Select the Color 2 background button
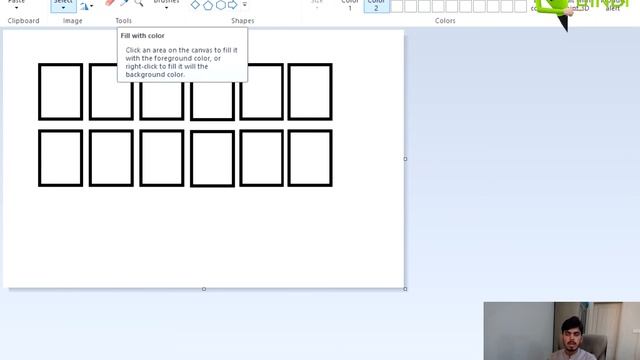The height and width of the screenshot is (360, 640). click(x=376, y=6)
